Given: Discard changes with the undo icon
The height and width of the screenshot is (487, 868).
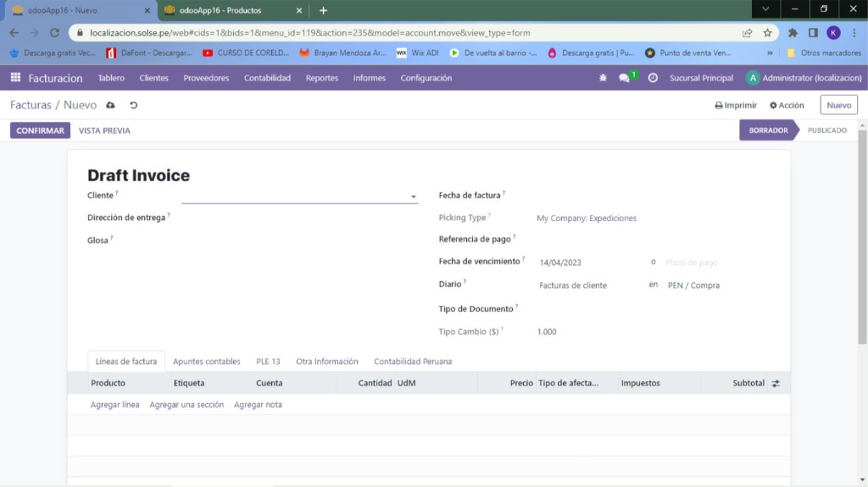Looking at the screenshot, I should (133, 105).
